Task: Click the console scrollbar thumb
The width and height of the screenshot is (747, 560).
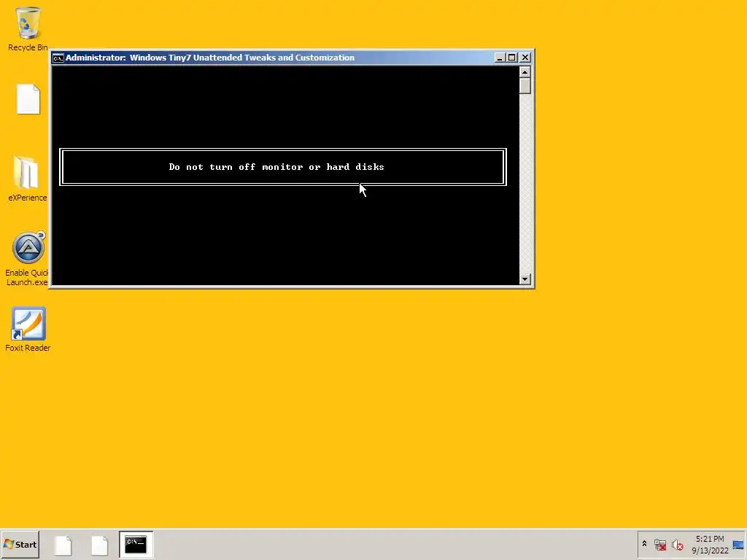Action: coord(525,86)
